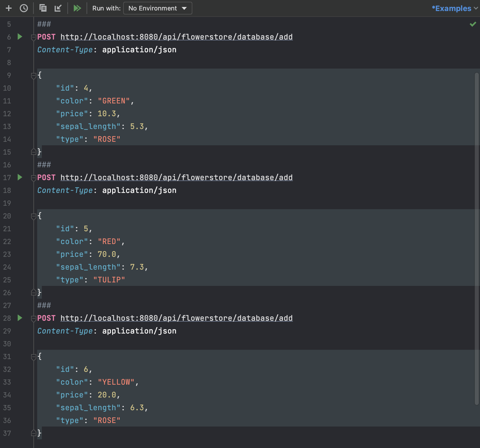Image resolution: width=480 pixels, height=448 pixels.
Task: Click "color" key on line 11
Action: 72,101
